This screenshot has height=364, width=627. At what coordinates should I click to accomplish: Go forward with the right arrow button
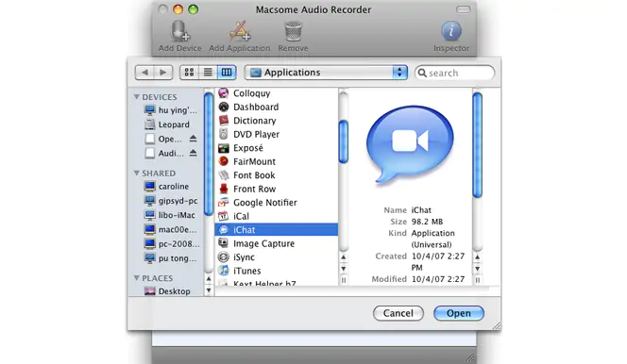[x=163, y=73]
